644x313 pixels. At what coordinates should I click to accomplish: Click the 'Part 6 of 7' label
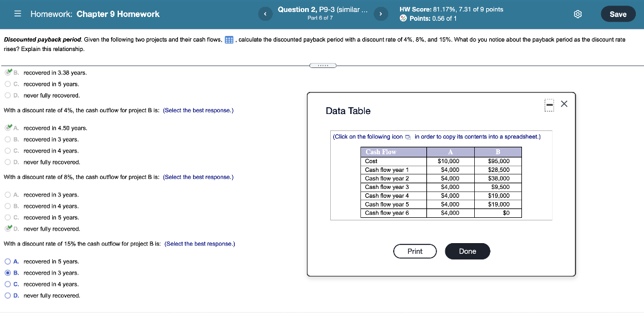coord(320,18)
